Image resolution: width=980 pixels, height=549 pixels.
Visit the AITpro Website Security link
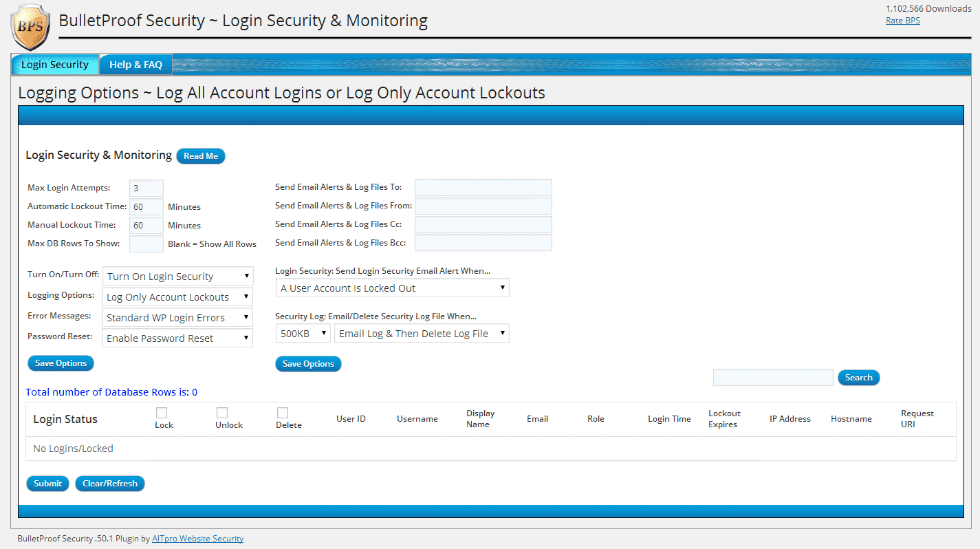tap(197, 538)
